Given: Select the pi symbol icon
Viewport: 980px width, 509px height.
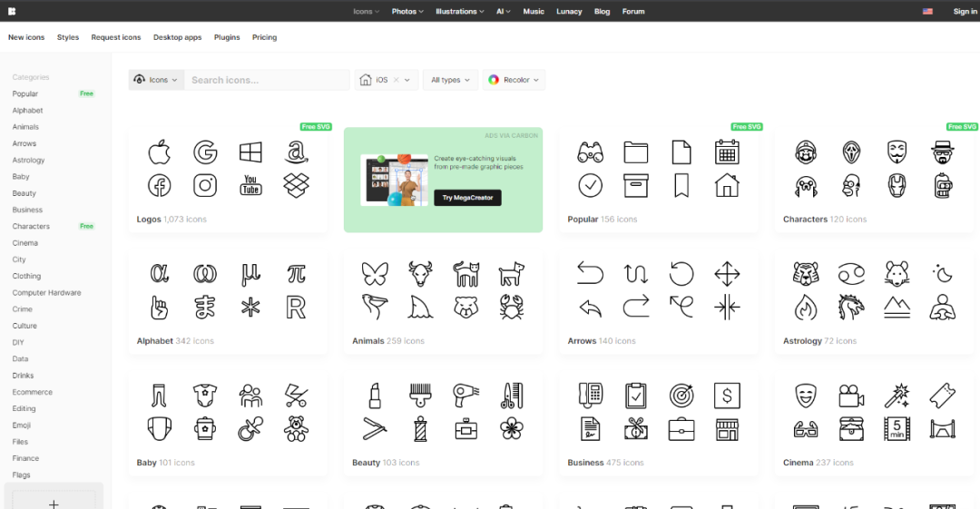Looking at the screenshot, I should (x=296, y=274).
